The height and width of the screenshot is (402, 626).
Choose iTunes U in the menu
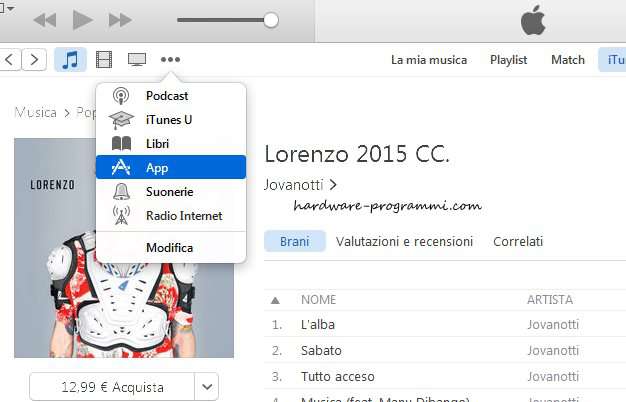point(171,120)
